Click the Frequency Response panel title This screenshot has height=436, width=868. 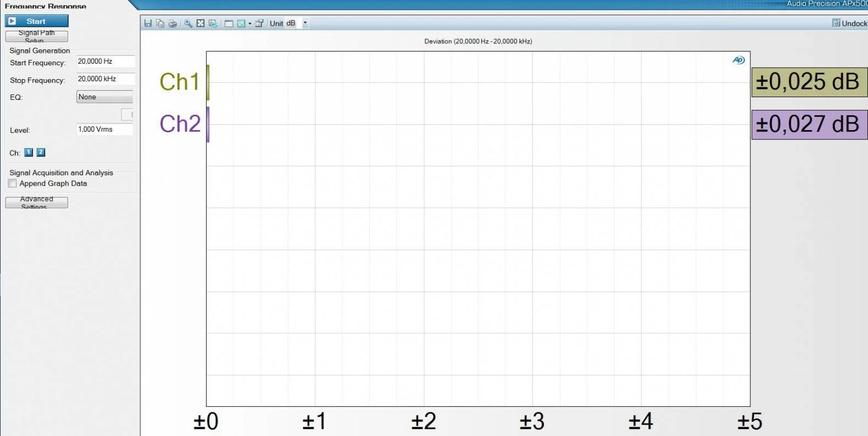(x=46, y=6)
